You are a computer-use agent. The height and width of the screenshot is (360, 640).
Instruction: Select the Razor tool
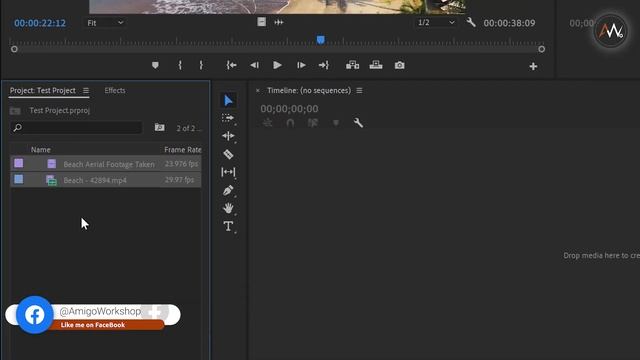click(228, 154)
